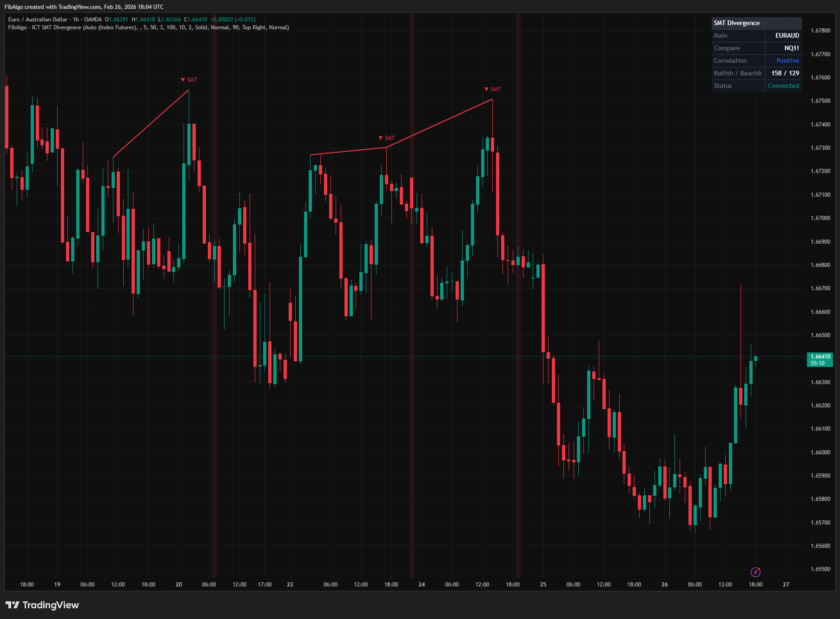
Task: Click the red notification dot on the lightning icon
Action: pyautogui.click(x=760, y=568)
